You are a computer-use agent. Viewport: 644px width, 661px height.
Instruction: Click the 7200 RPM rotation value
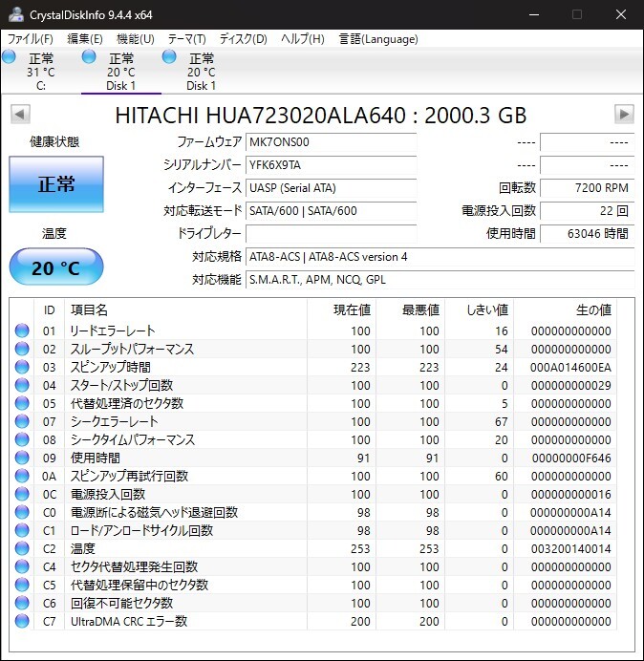(587, 187)
